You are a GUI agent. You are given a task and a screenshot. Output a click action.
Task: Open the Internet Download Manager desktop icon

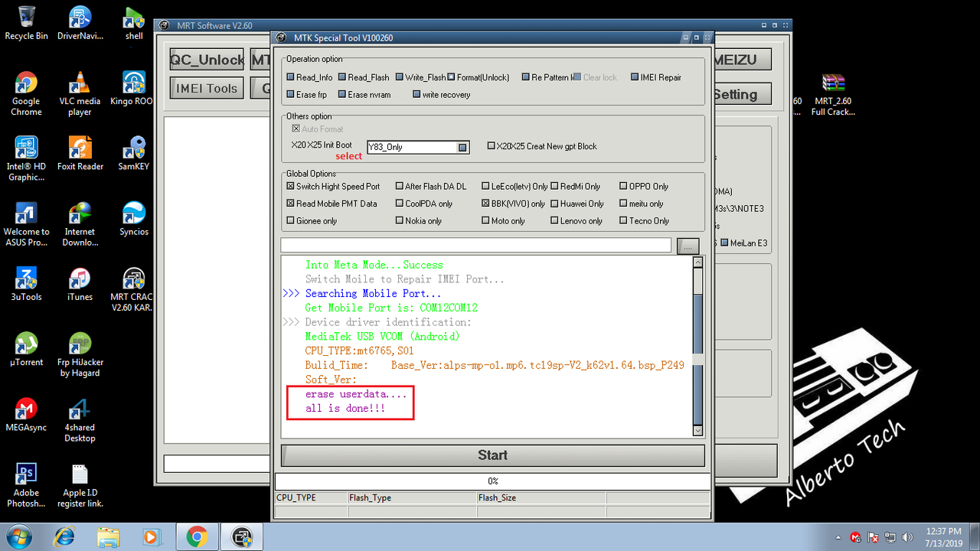pyautogui.click(x=80, y=223)
